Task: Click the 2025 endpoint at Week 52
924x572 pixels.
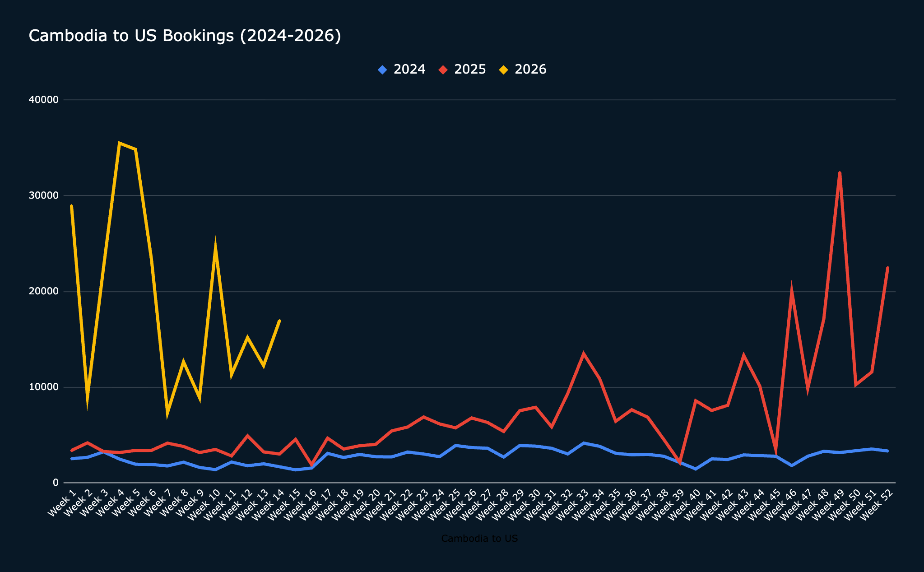Action: click(x=887, y=268)
